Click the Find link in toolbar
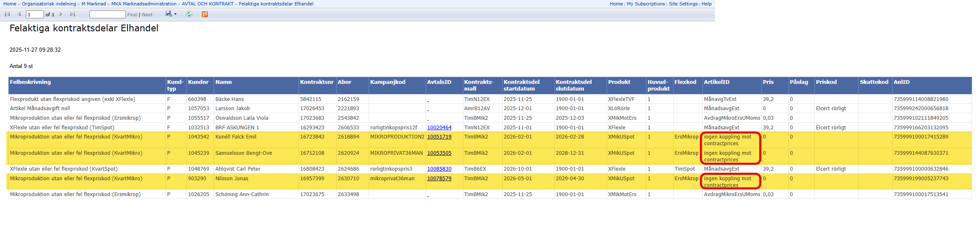The width and height of the screenshot is (980, 242). (x=132, y=15)
